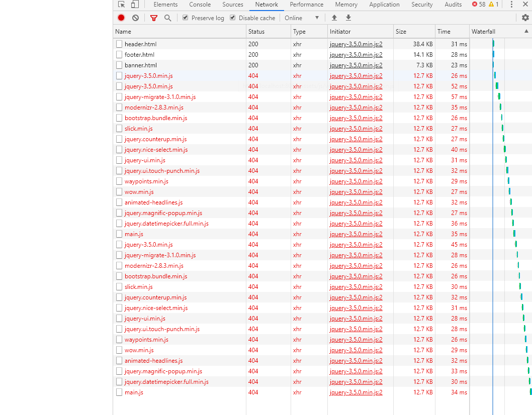
Task: Open network settings gear icon
Action: (525, 18)
